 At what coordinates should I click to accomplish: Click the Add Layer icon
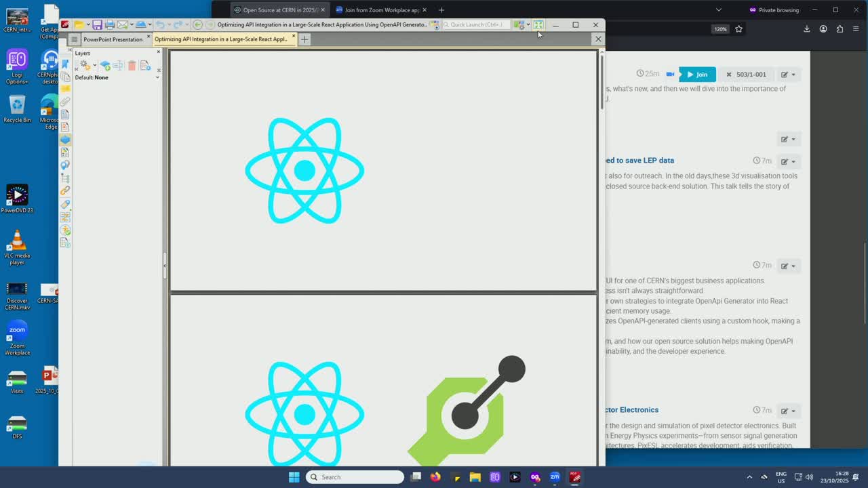coord(104,65)
